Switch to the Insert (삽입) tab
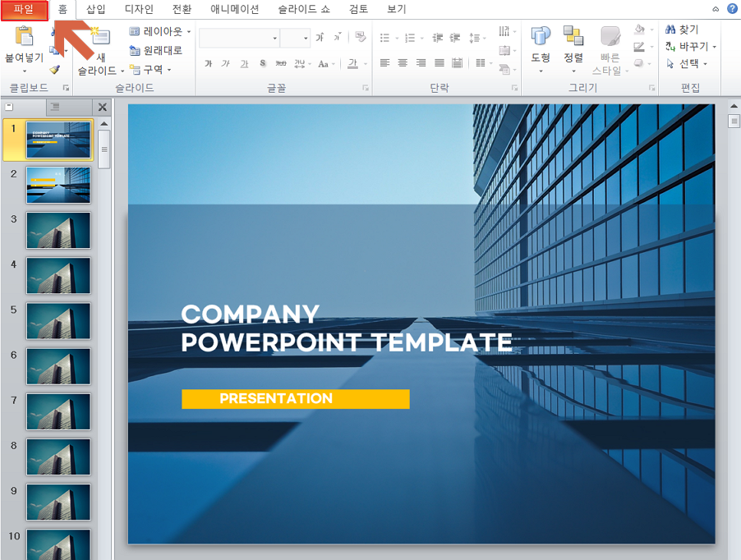Viewport: 741px width, 560px height. click(x=96, y=9)
